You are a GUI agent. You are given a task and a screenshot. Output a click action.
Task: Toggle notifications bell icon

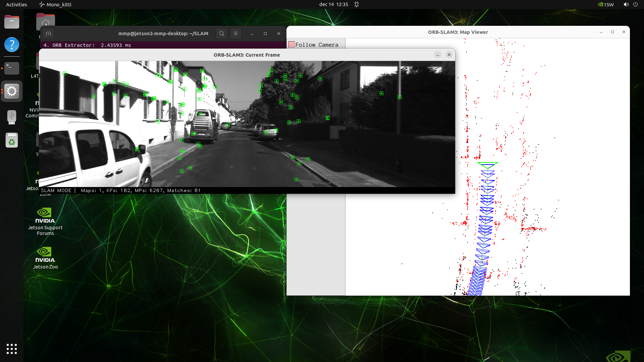click(x=357, y=4)
